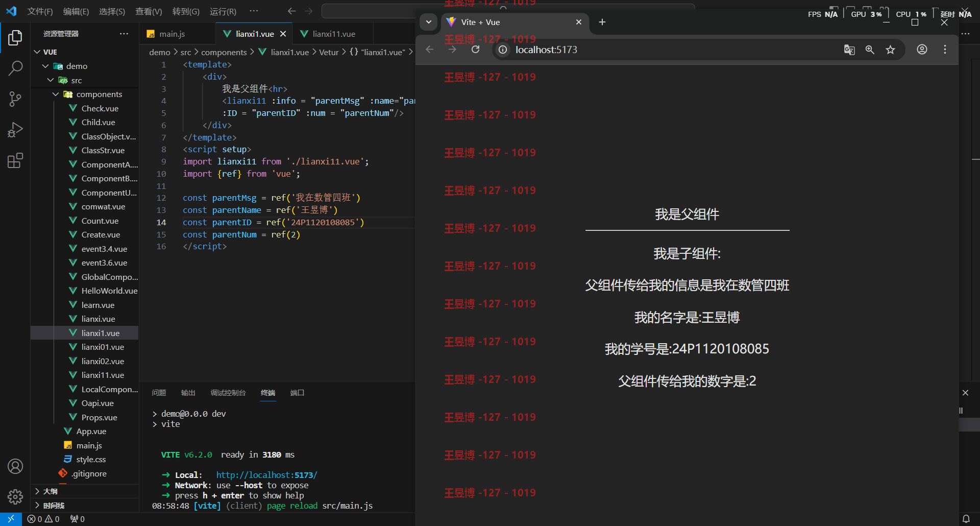Open the Manage gear menu
Viewport: 980px width, 526px height.
pyautogui.click(x=15, y=496)
